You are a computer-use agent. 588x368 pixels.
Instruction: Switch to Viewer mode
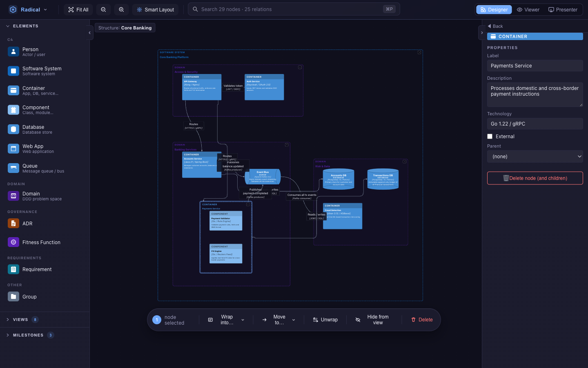[x=528, y=9]
